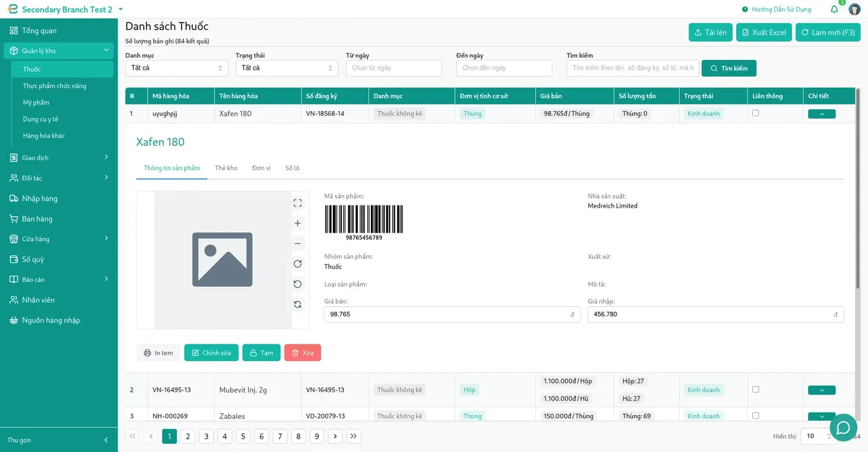Tick Liên thông checkbox for Xafen 180
868x452 pixels.
[x=755, y=113]
